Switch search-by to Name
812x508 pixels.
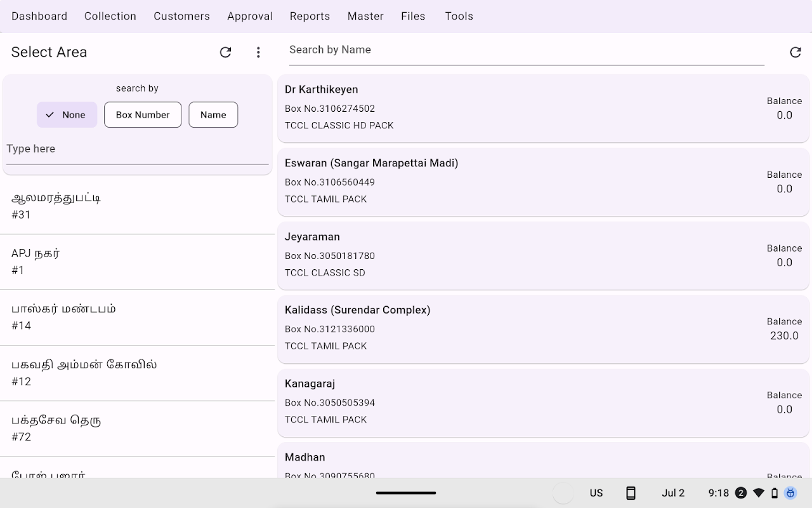pyautogui.click(x=213, y=115)
